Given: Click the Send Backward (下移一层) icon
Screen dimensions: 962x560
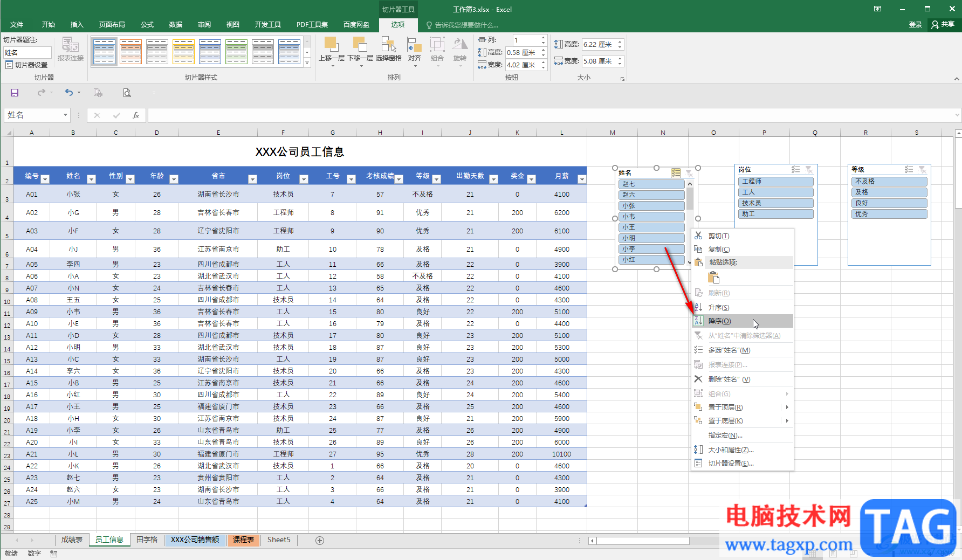Looking at the screenshot, I should click(360, 45).
